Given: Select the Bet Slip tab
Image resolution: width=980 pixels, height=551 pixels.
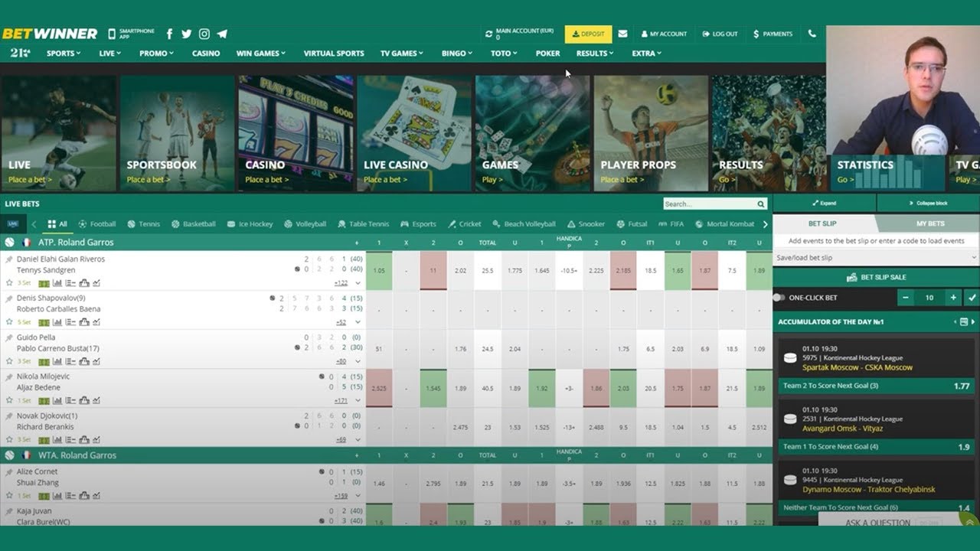Looking at the screenshot, I should click(x=823, y=223).
